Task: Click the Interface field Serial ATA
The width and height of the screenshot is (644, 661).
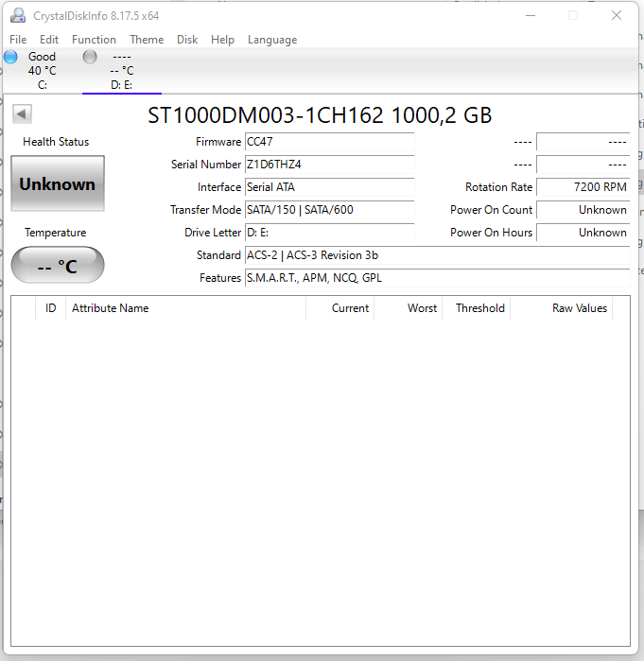Action: coord(330,187)
